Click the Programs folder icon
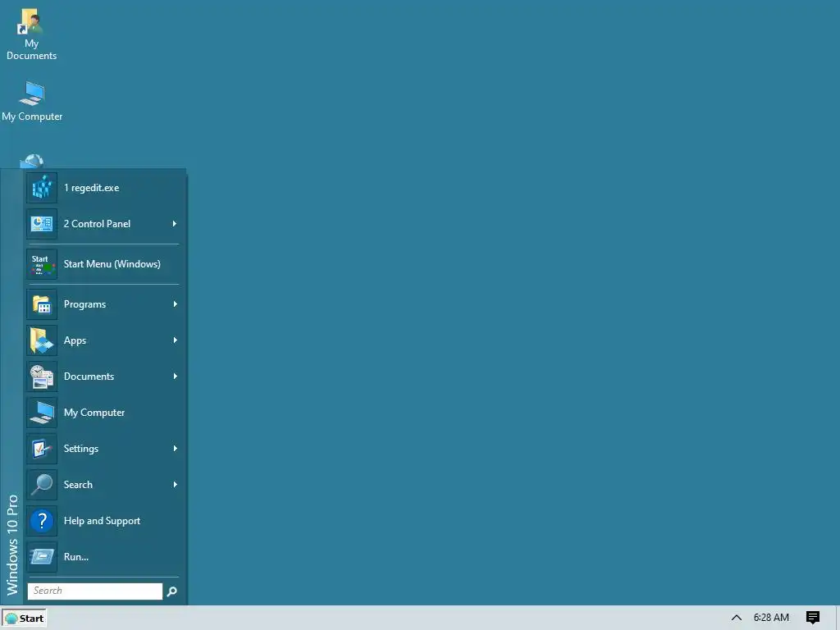This screenshot has height=630, width=840. click(x=42, y=304)
